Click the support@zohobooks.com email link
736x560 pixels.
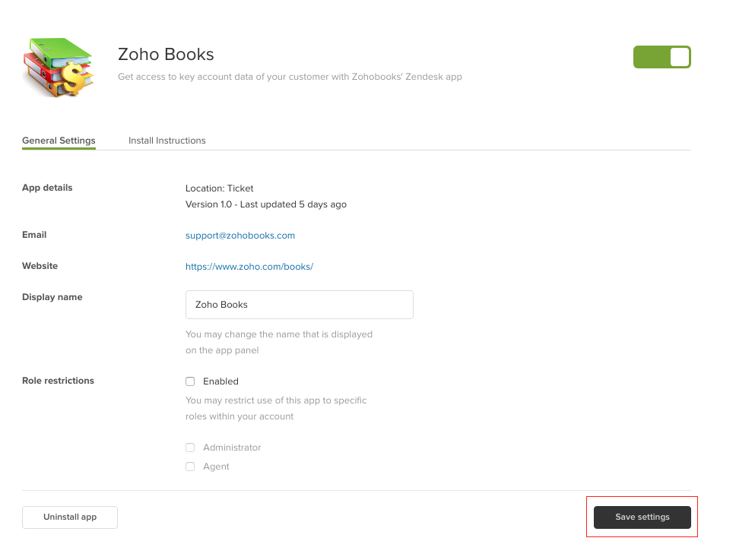(x=240, y=236)
